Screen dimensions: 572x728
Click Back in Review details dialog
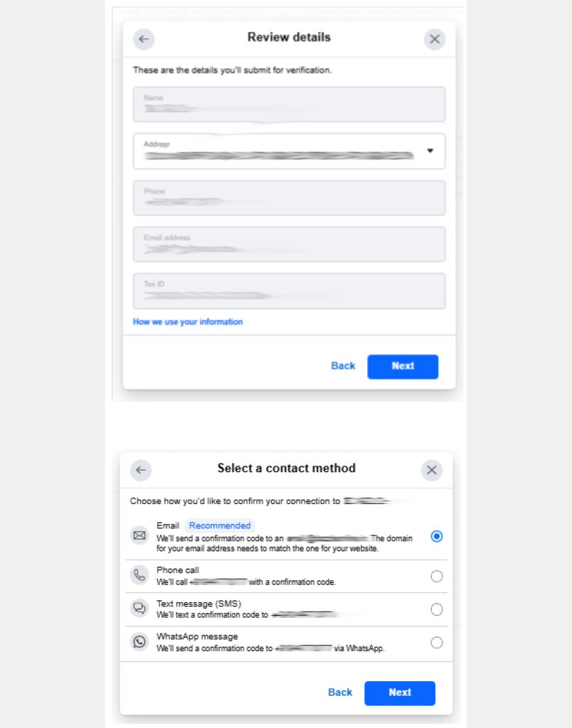(x=343, y=366)
